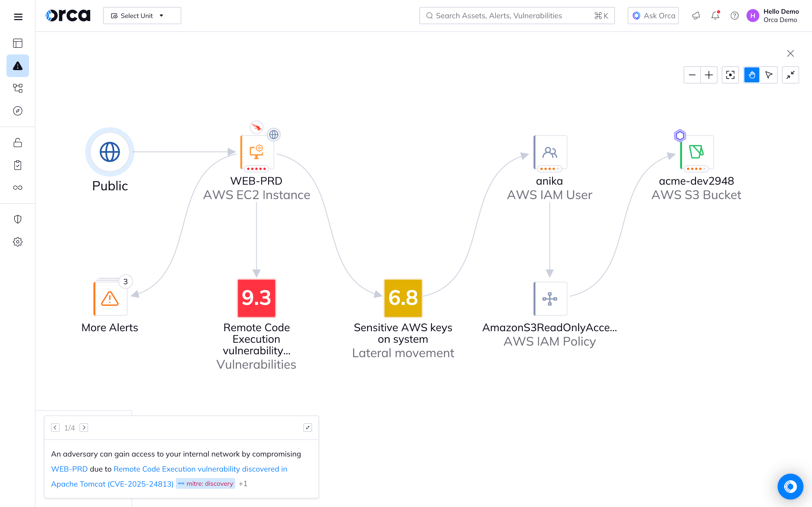Go to previous attack path step
This screenshot has width=812, height=507.
pos(55,428)
